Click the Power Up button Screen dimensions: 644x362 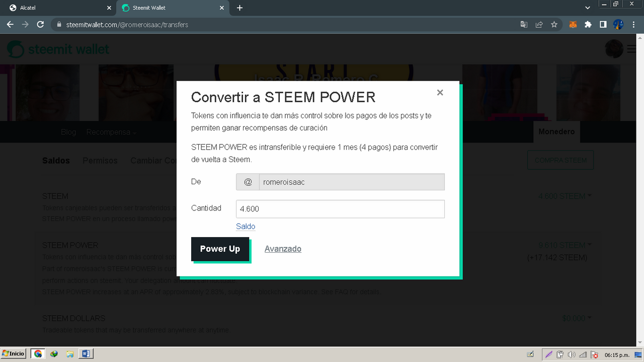coord(220,249)
